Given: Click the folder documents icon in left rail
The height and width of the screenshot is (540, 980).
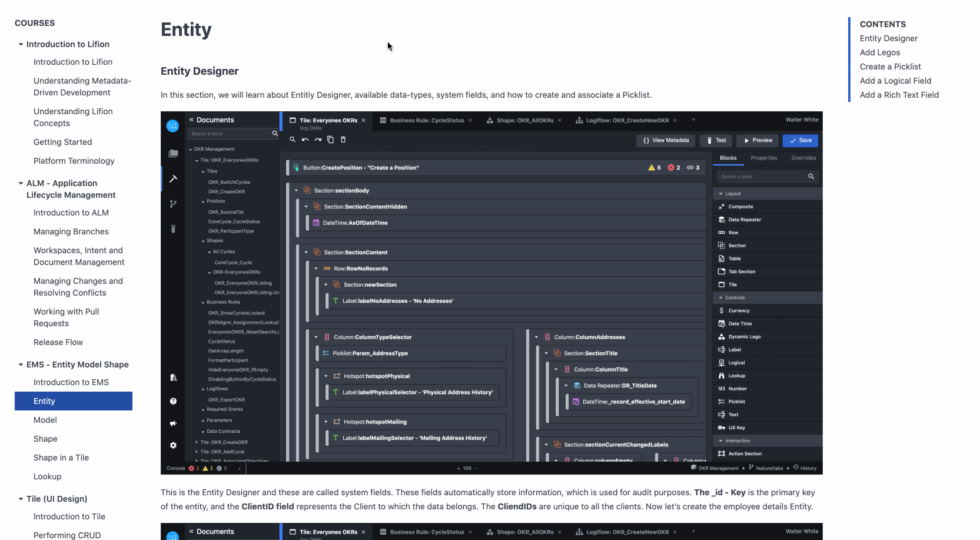Looking at the screenshot, I should pos(173,153).
